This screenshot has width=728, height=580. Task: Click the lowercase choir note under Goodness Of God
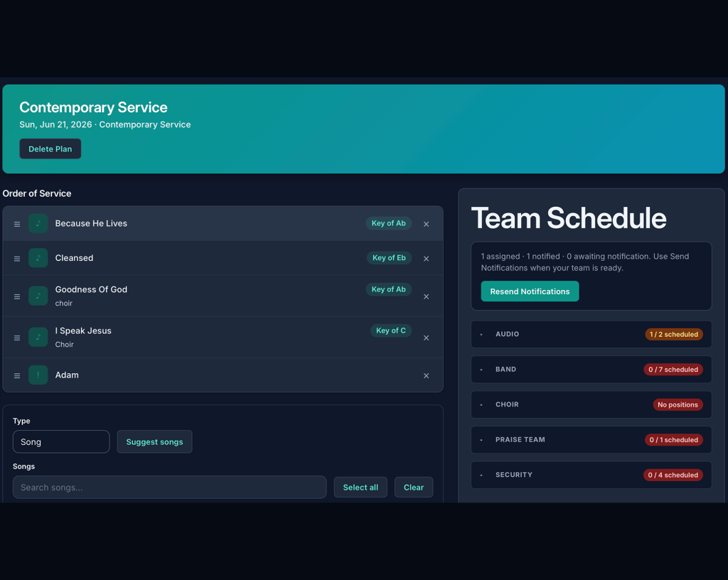63,303
